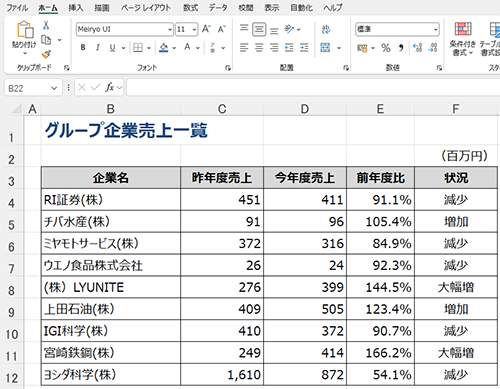
Task: Apply center horizontal alignment
Action: [259, 48]
